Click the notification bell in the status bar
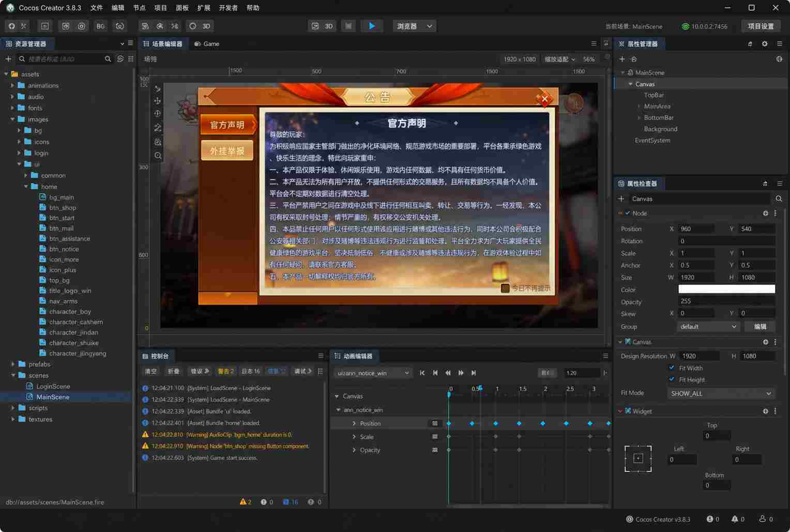This screenshot has width=790, height=532. (735, 519)
